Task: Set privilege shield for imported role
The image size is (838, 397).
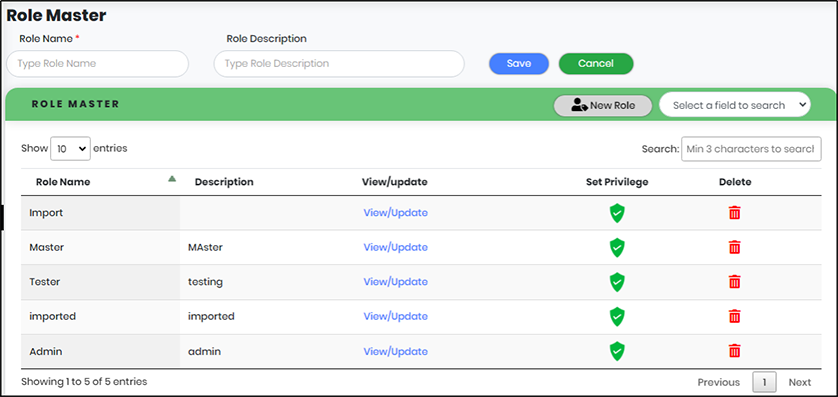Action: point(617,316)
